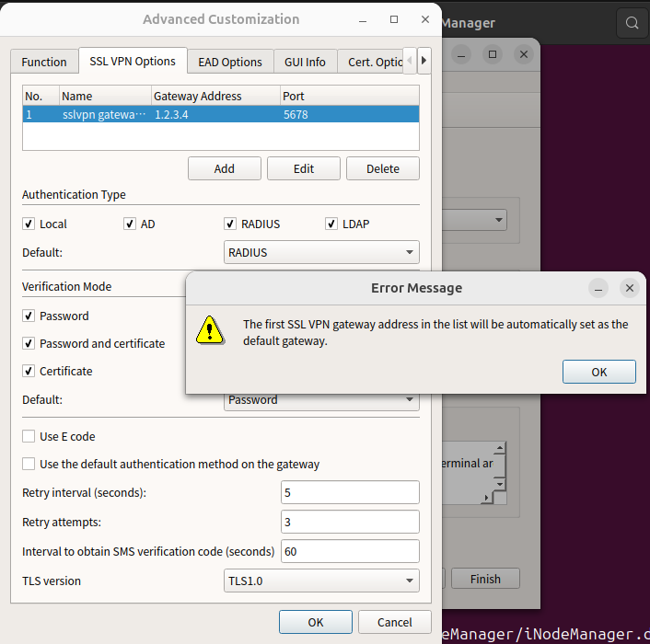Viewport: 650px width, 644px height.
Task: Open the default verification mode Password dropdown
Action: click(x=321, y=401)
